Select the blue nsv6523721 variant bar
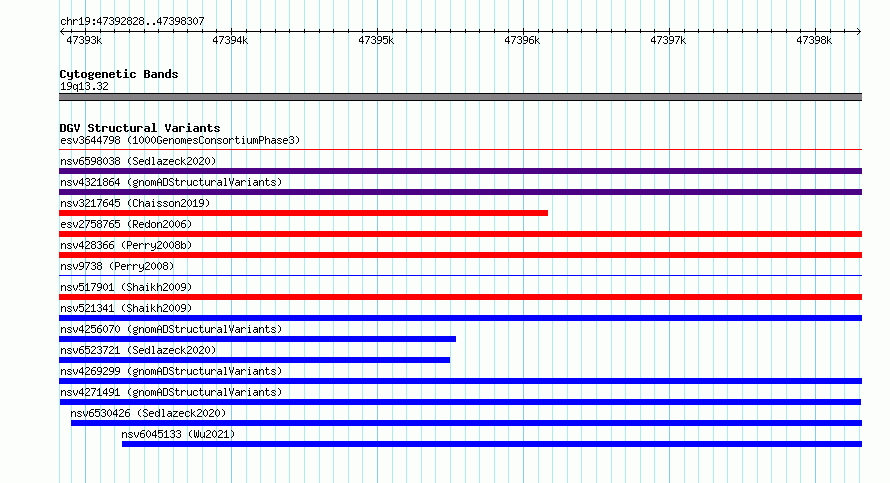 coord(254,360)
